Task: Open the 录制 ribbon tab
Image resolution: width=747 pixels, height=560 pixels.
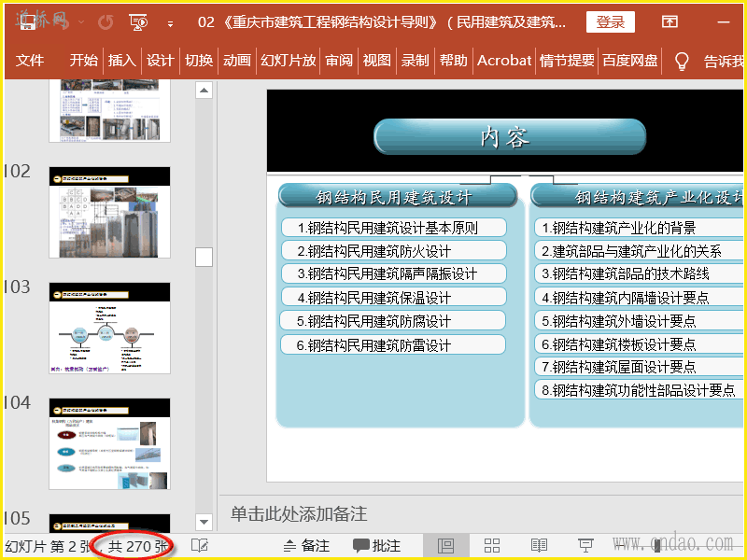Action: [x=415, y=61]
